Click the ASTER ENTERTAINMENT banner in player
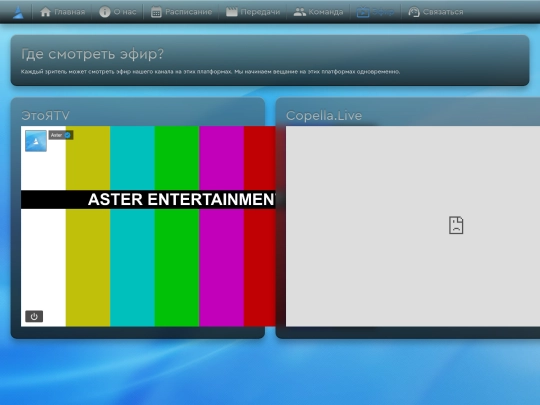The width and height of the screenshot is (540, 405). [148, 199]
